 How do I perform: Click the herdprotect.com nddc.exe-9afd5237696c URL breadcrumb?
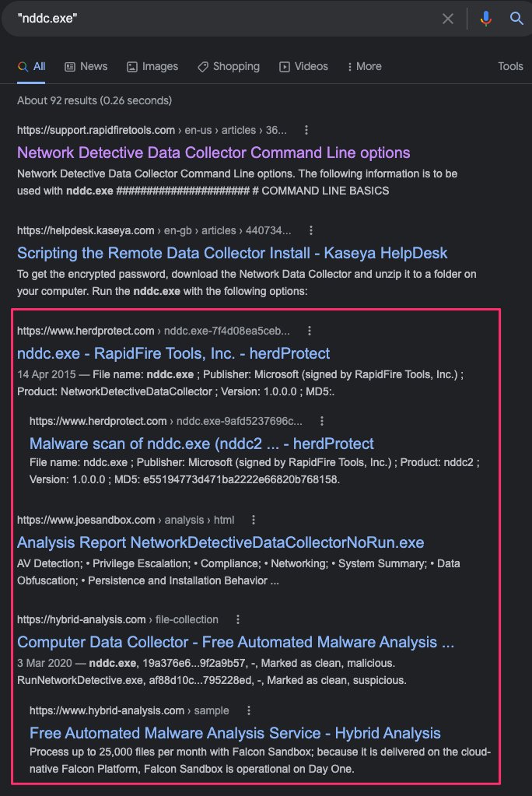click(x=166, y=422)
